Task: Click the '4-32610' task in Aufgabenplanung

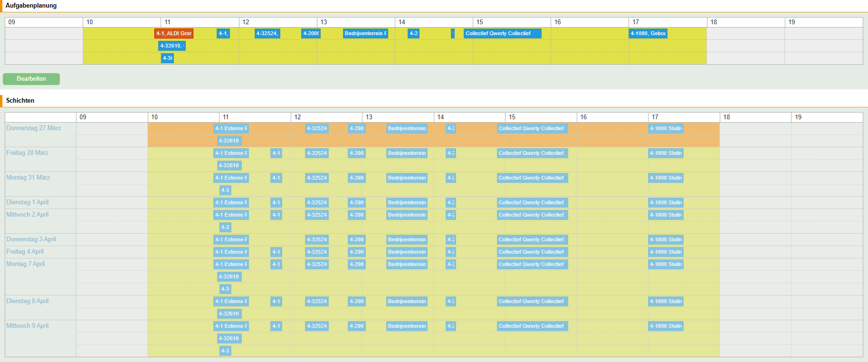Action: pyautogui.click(x=172, y=46)
